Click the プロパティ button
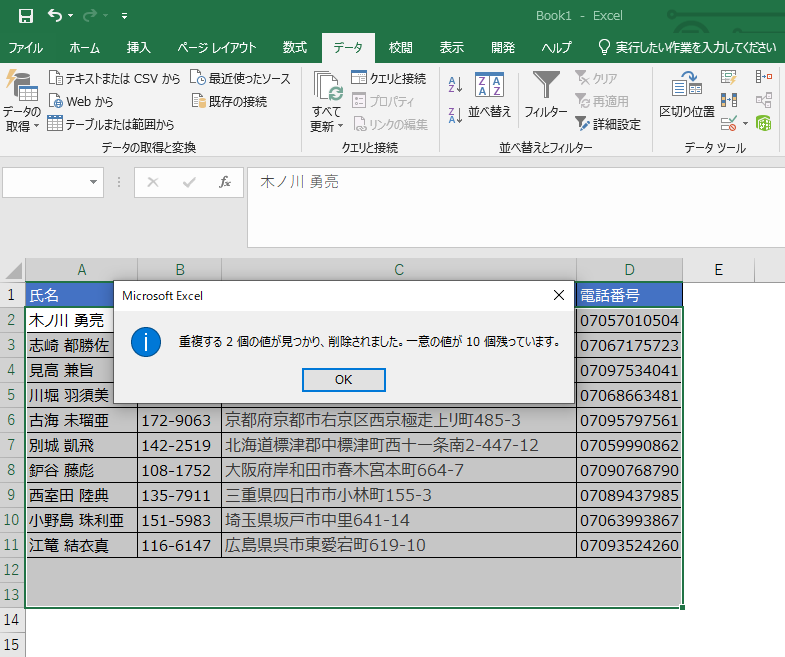This screenshot has height=657, width=785. click(x=383, y=101)
